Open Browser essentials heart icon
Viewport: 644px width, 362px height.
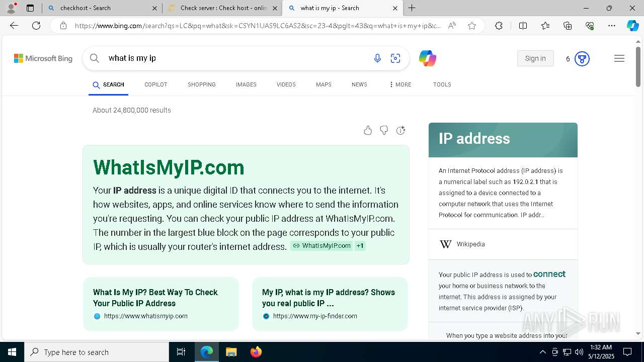point(590,26)
